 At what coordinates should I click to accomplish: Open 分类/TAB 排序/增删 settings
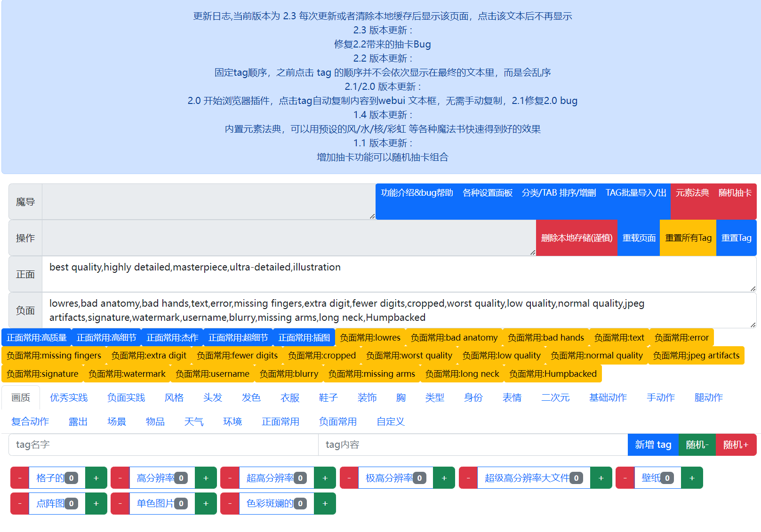tap(559, 192)
